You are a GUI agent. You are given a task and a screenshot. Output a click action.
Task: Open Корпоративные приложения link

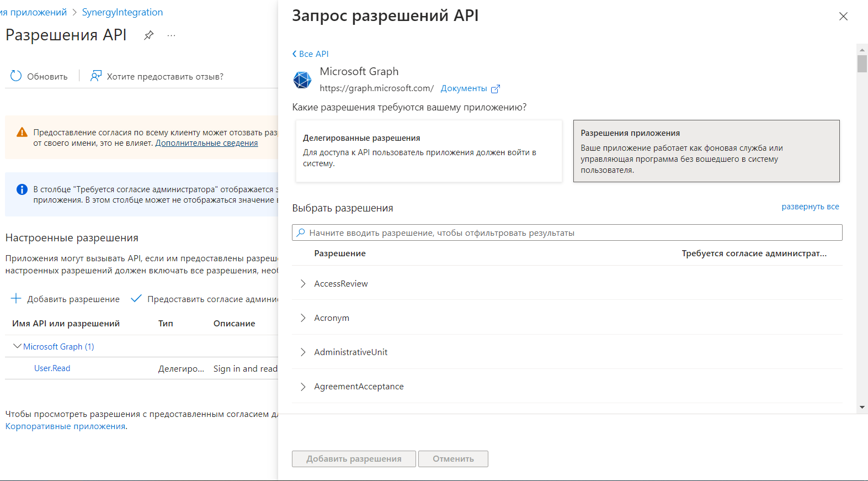coord(65,426)
